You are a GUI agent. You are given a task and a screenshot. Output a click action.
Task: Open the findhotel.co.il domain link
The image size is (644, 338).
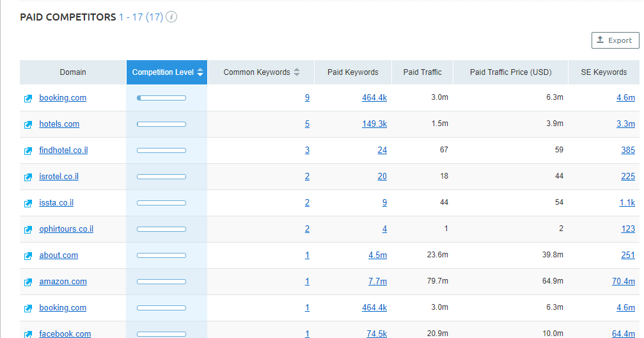[63, 150]
